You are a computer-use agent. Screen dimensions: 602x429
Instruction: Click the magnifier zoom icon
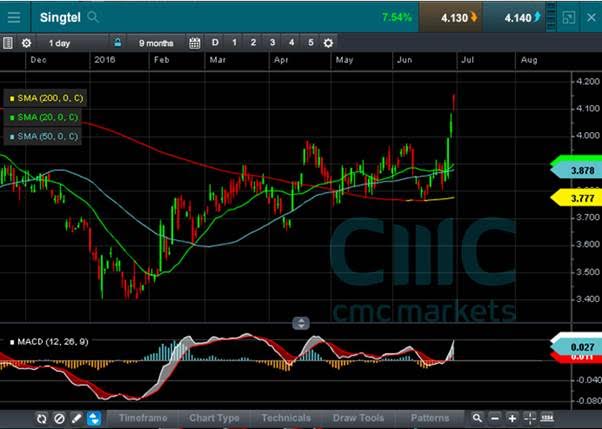tap(477, 418)
